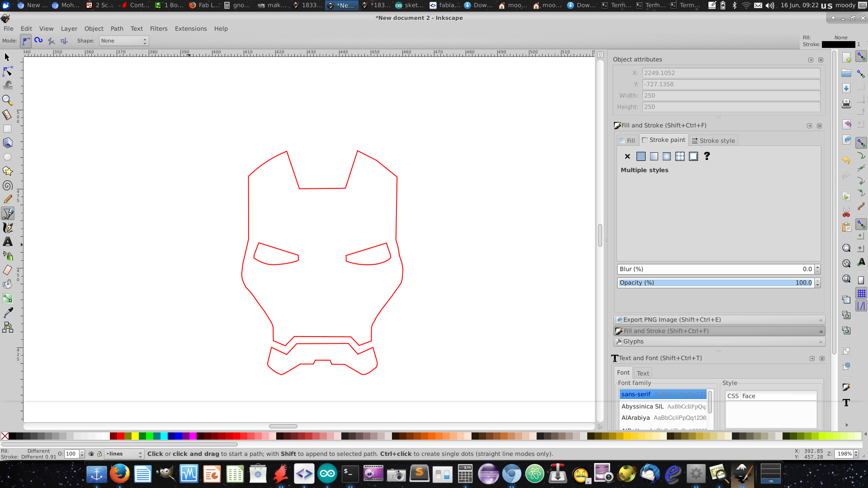
Task: Switch to the Fill tab
Action: (x=627, y=141)
